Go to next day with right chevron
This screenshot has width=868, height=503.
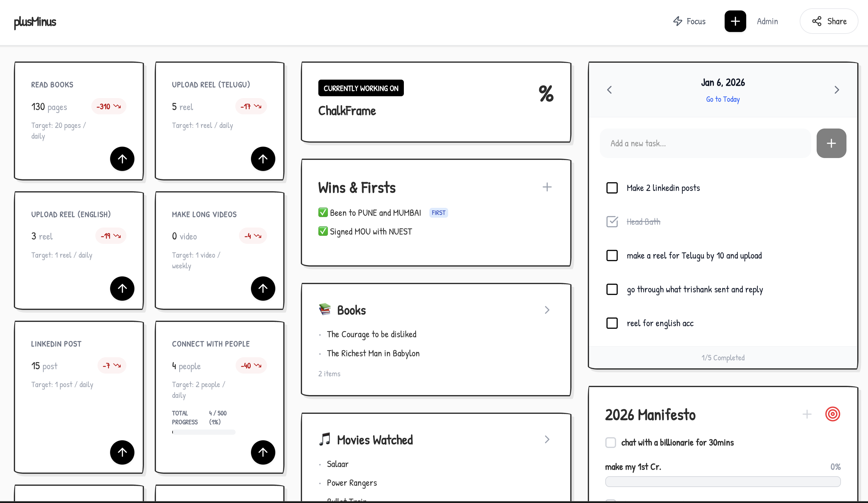coord(837,90)
